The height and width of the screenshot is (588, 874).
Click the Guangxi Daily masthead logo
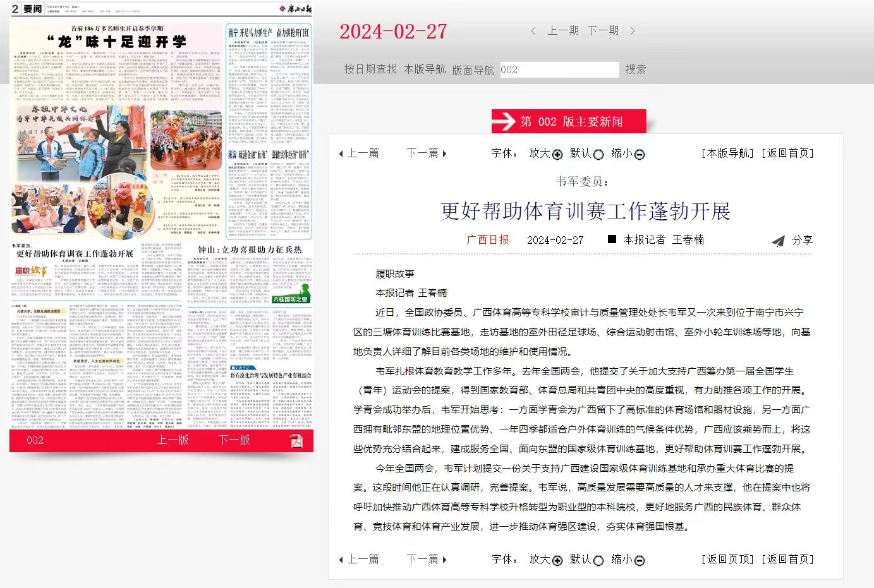(x=295, y=8)
